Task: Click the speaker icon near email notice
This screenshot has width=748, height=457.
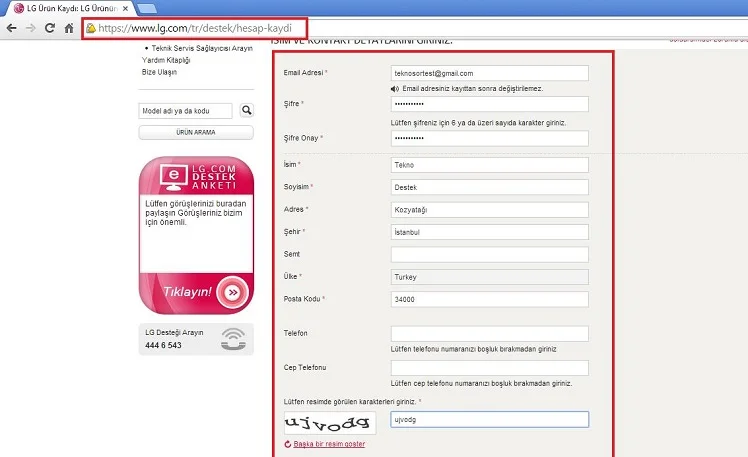Action: pyautogui.click(x=396, y=89)
